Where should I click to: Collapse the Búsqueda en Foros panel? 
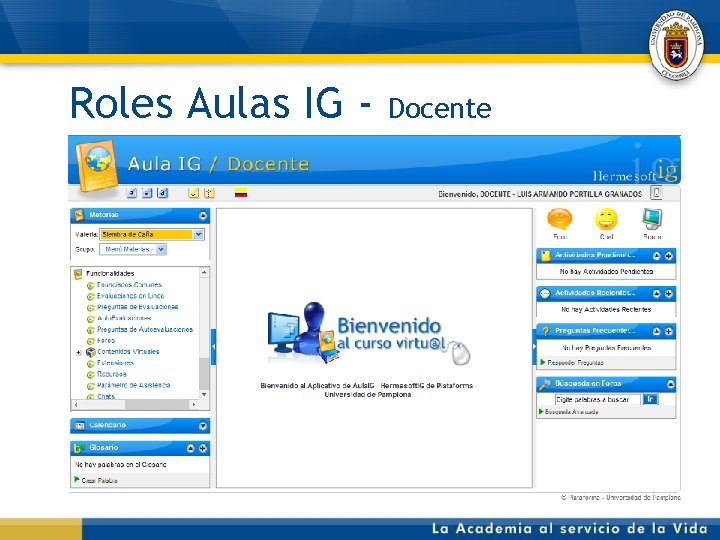pos(670,384)
